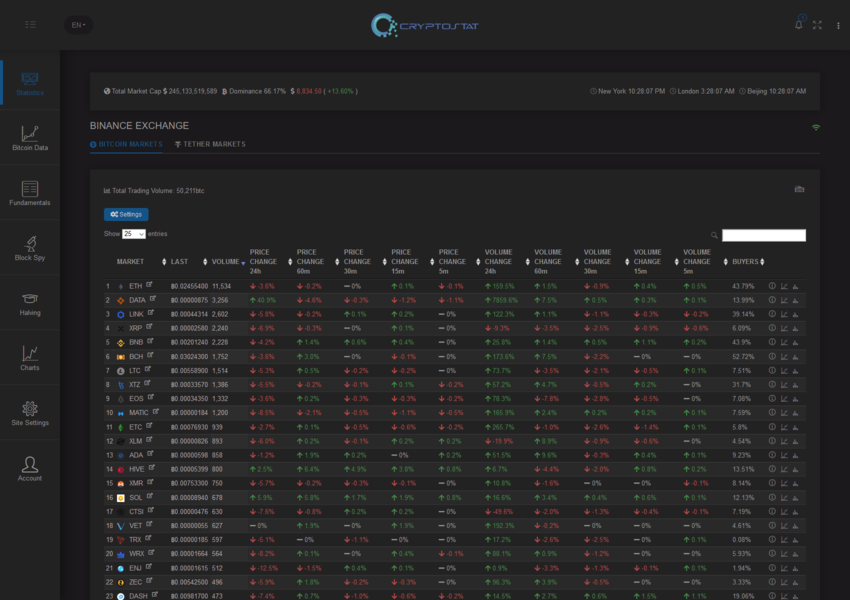Click the blue Settings button
This screenshot has width=850, height=600.
coord(126,214)
